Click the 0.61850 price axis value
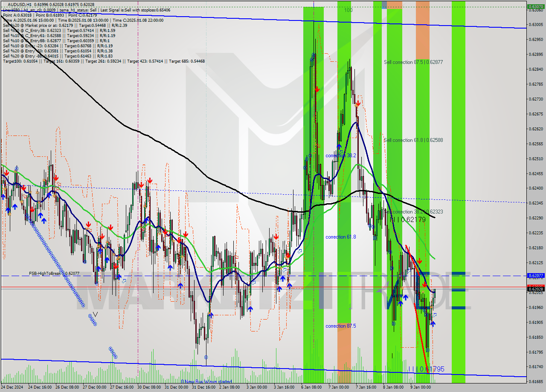The image size is (546, 392). [535, 337]
